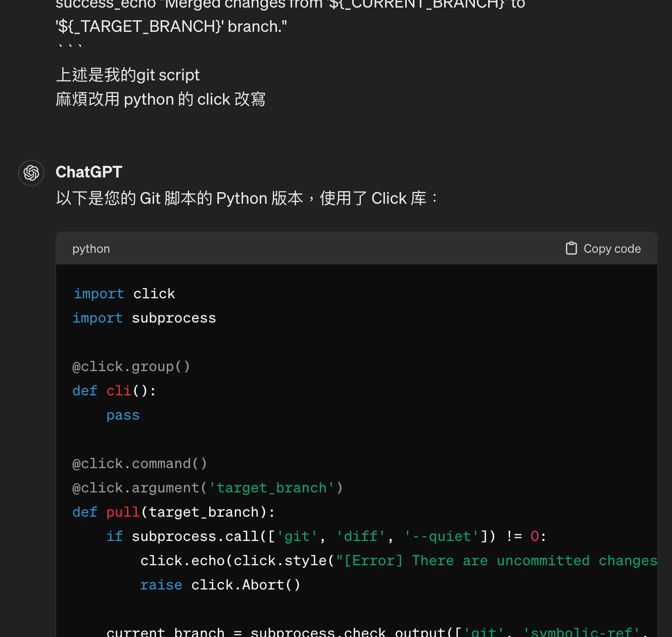This screenshot has width=672, height=637.
Task: Click the clipboard icon in code header
Action: (x=571, y=248)
